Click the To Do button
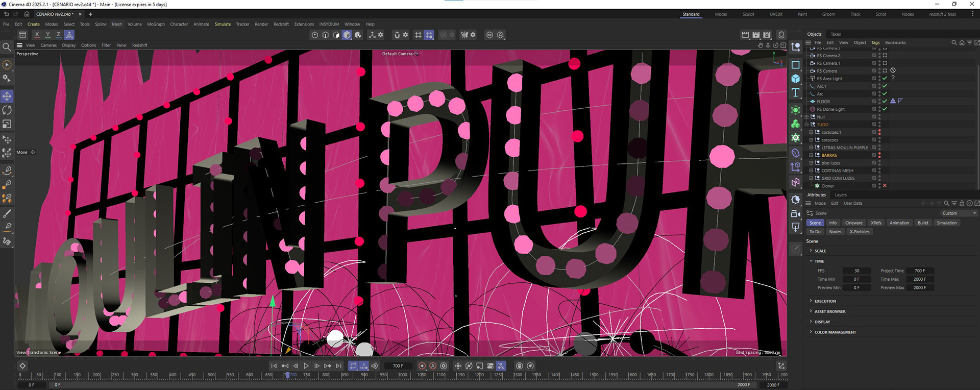This screenshot has height=390, width=980. (x=815, y=232)
